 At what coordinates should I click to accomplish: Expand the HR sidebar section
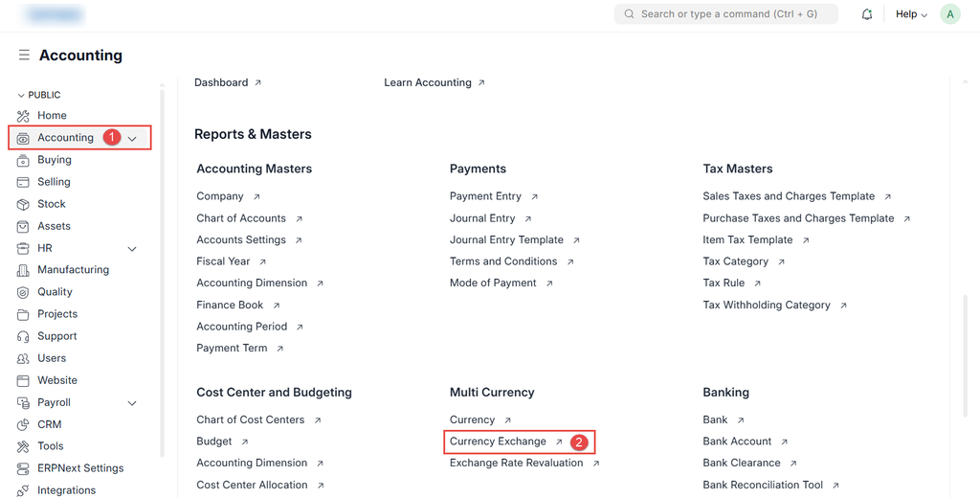point(132,249)
